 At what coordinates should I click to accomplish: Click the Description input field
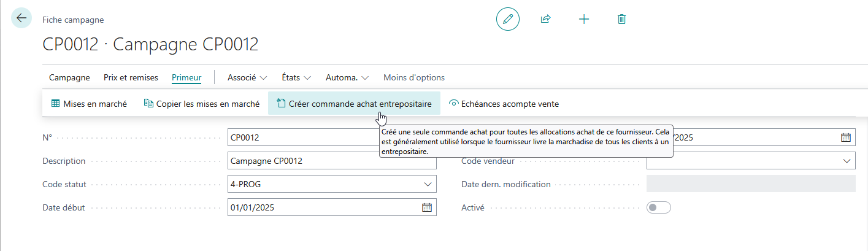332,161
